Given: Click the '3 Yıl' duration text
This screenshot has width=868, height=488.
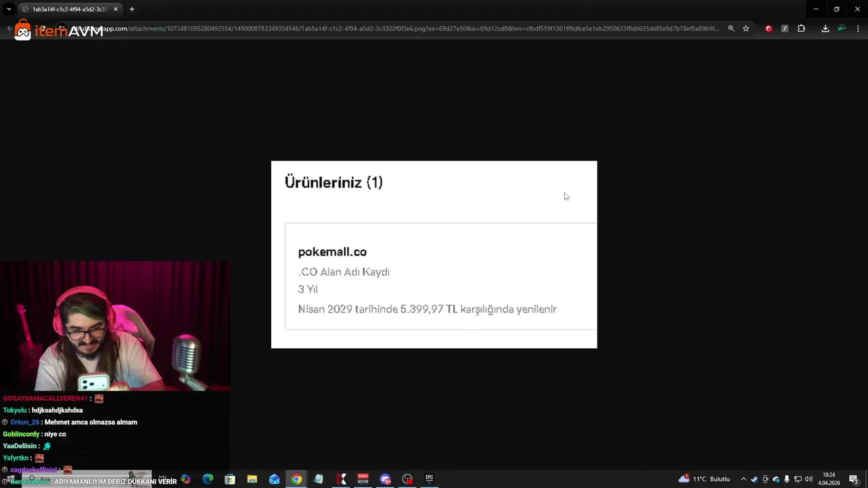Looking at the screenshot, I should [x=308, y=289].
